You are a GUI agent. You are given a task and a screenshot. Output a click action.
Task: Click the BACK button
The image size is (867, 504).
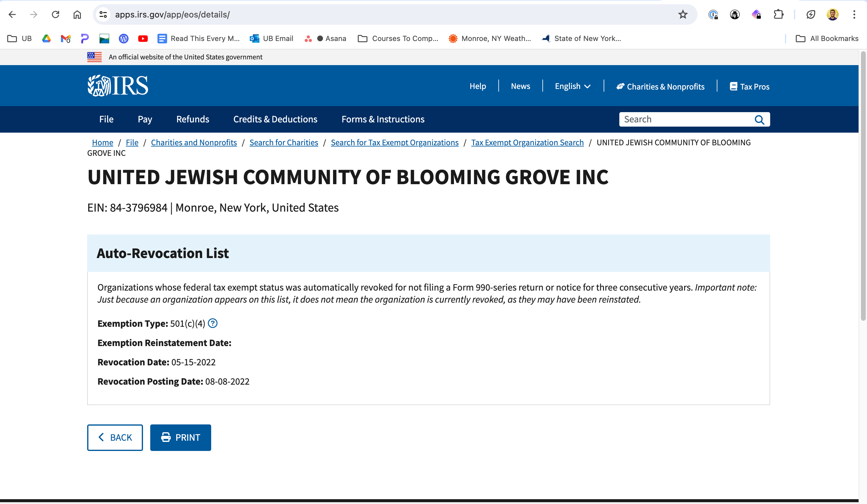click(115, 437)
